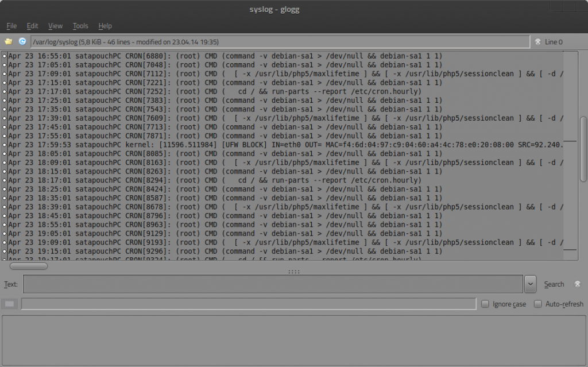Click the horizontal scrollbar handle under the log
This screenshot has height=367, width=588.
[x=29, y=266]
